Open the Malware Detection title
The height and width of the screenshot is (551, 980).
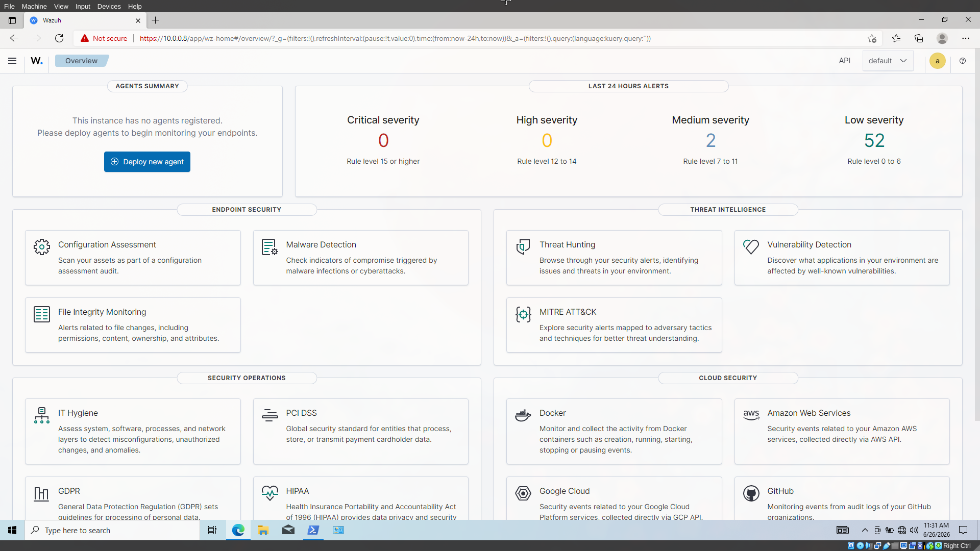(x=321, y=245)
